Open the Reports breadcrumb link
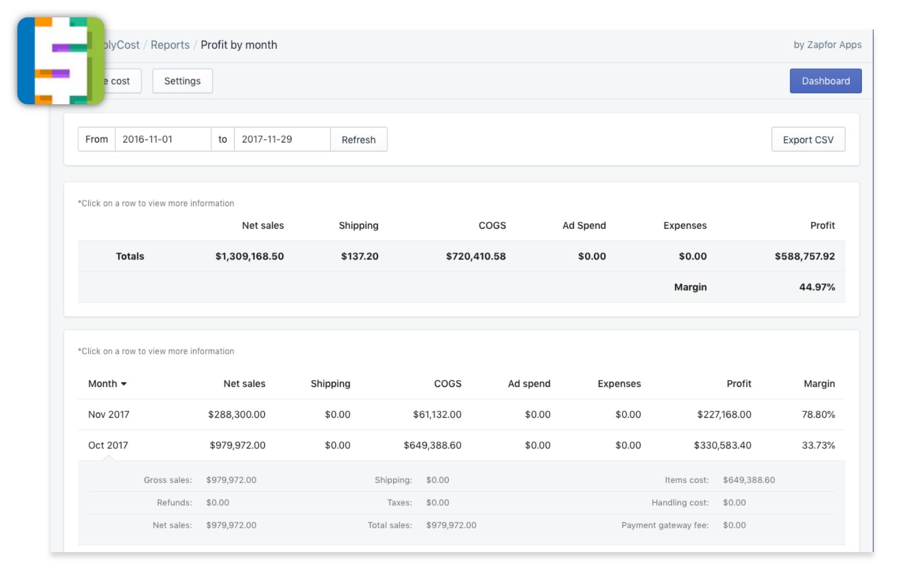 170,45
